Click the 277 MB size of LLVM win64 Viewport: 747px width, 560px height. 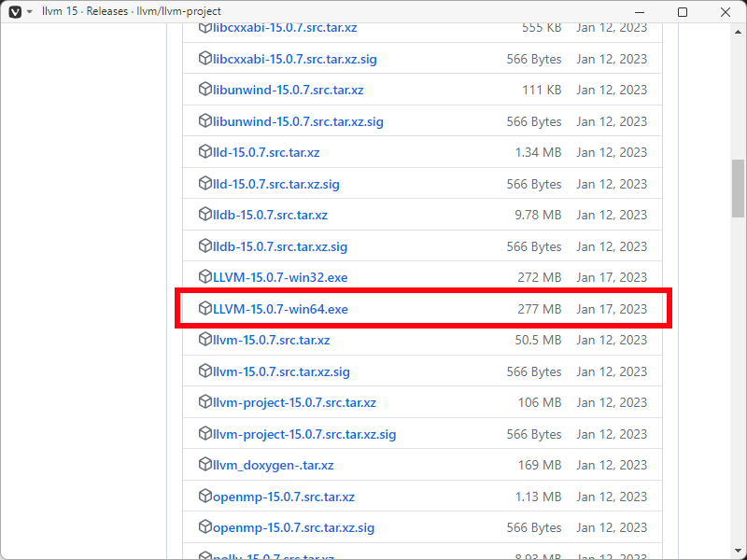(540, 309)
